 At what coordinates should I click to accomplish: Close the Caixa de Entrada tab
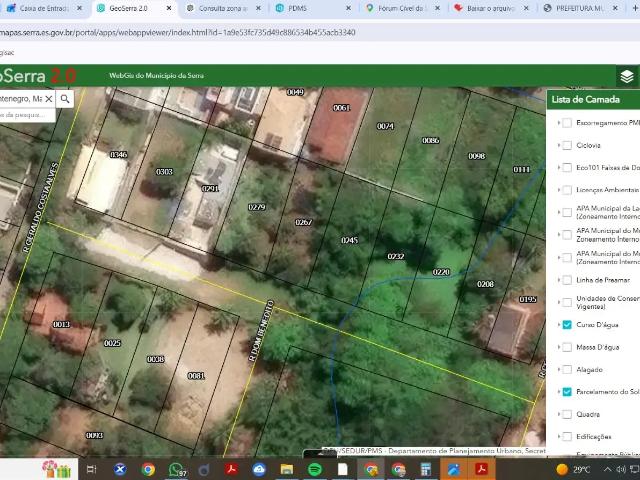80,8
